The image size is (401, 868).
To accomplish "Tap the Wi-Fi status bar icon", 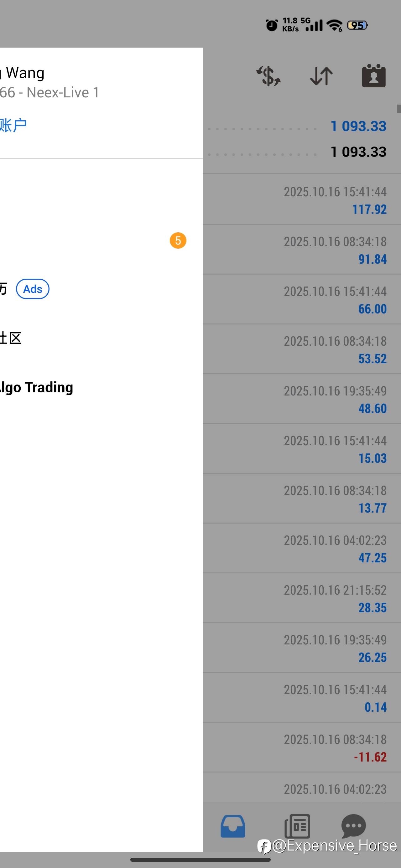I will coord(335,25).
